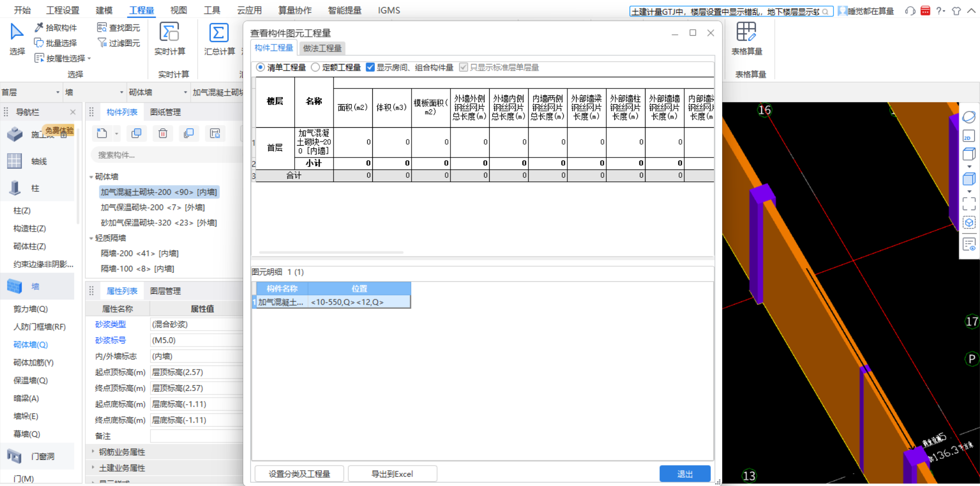Collapse the 轻质隔墙 tree group
The image size is (980, 486).
91,238
